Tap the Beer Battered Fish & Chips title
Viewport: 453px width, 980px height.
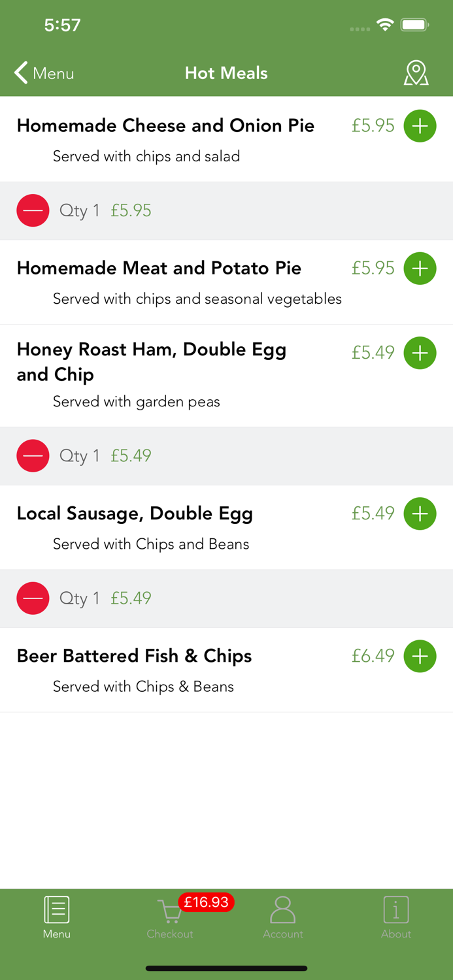click(134, 656)
